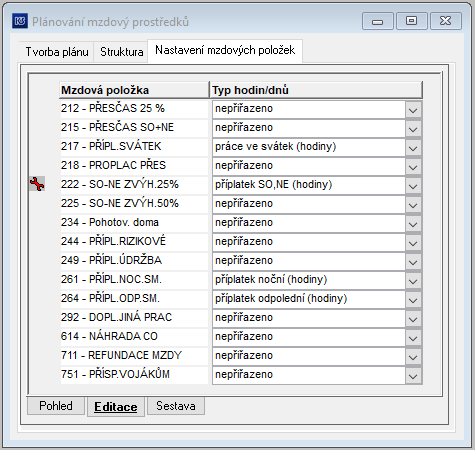Screen dimensions: 475x450
Task: Open the dropdown for 234 - Pohotov. doma
Action: pos(413,224)
